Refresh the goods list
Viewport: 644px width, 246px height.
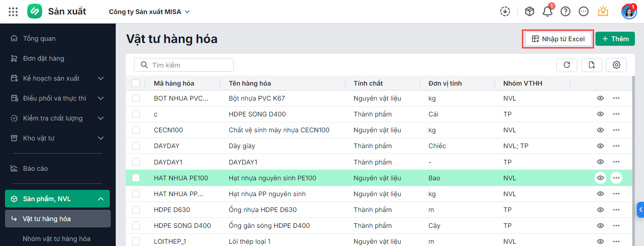click(567, 65)
